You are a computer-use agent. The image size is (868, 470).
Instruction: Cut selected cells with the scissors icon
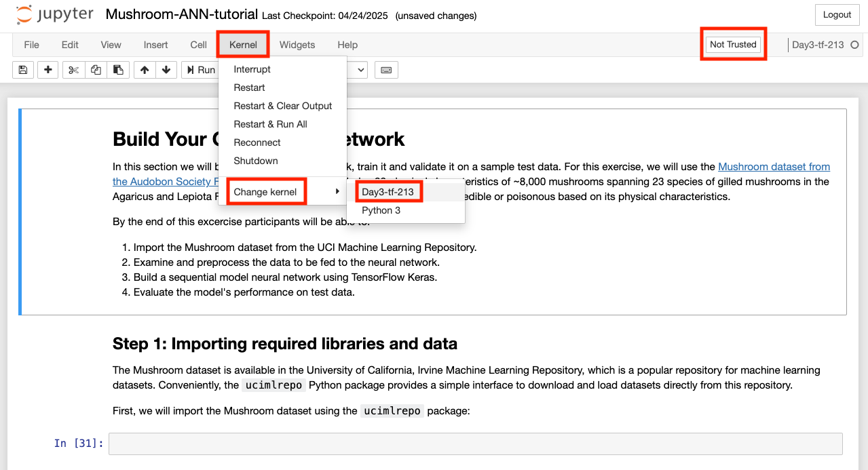pyautogui.click(x=73, y=70)
